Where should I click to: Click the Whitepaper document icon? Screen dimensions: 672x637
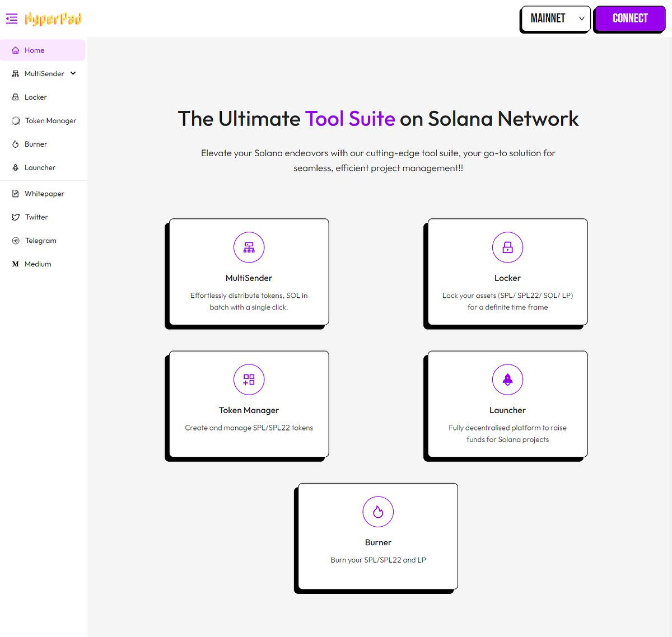click(x=16, y=194)
